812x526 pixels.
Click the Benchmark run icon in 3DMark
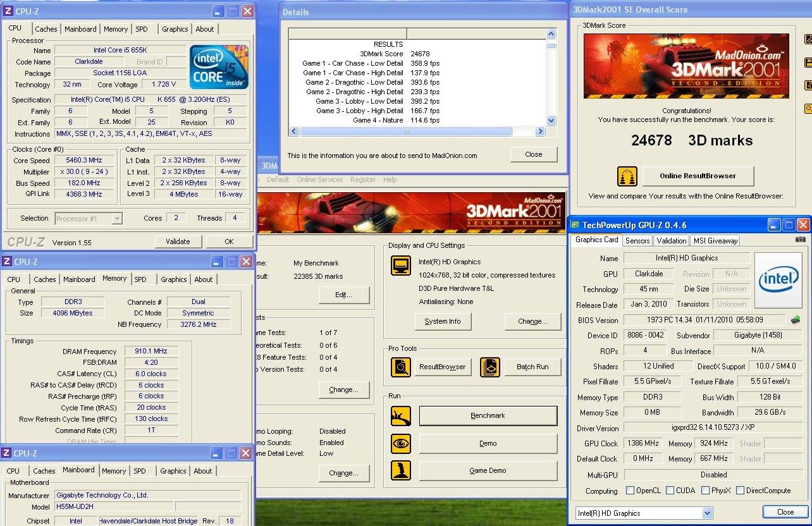coord(401,415)
